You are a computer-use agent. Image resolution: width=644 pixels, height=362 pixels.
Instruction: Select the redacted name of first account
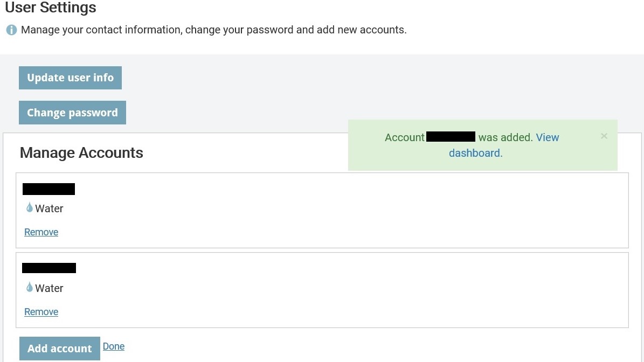tap(49, 189)
